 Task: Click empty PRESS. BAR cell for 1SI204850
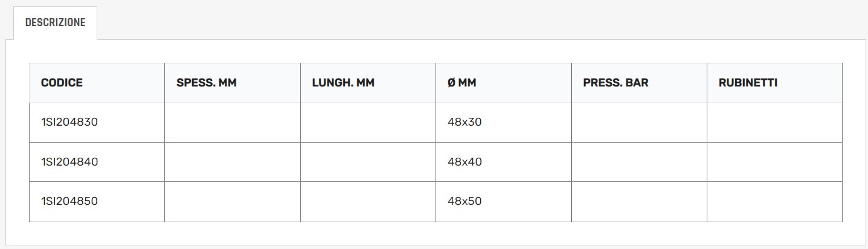(x=638, y=201)
